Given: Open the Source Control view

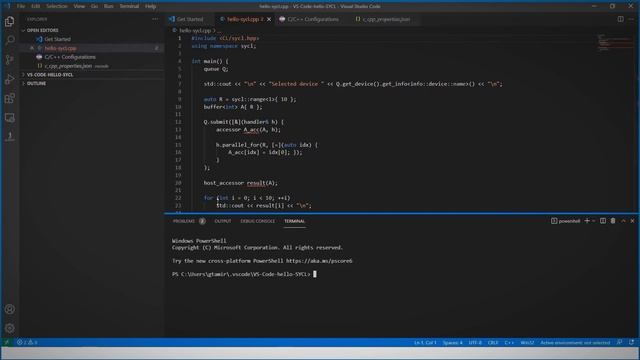Looking at the screenshot, I should [9, 60].
